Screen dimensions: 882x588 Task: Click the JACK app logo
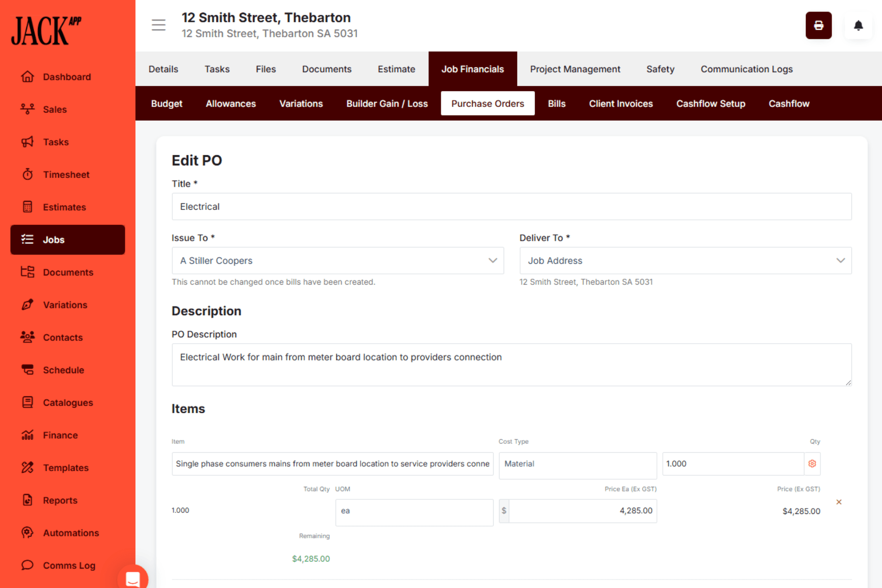46,31
